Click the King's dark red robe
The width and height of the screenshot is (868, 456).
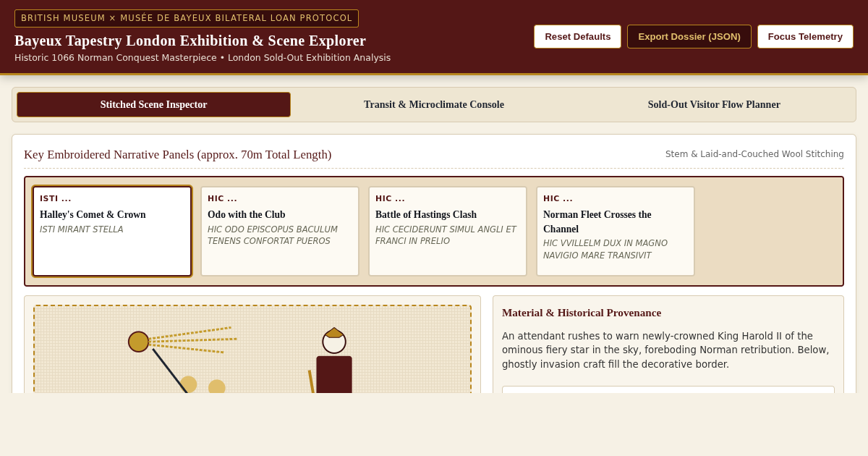(334, 374)
